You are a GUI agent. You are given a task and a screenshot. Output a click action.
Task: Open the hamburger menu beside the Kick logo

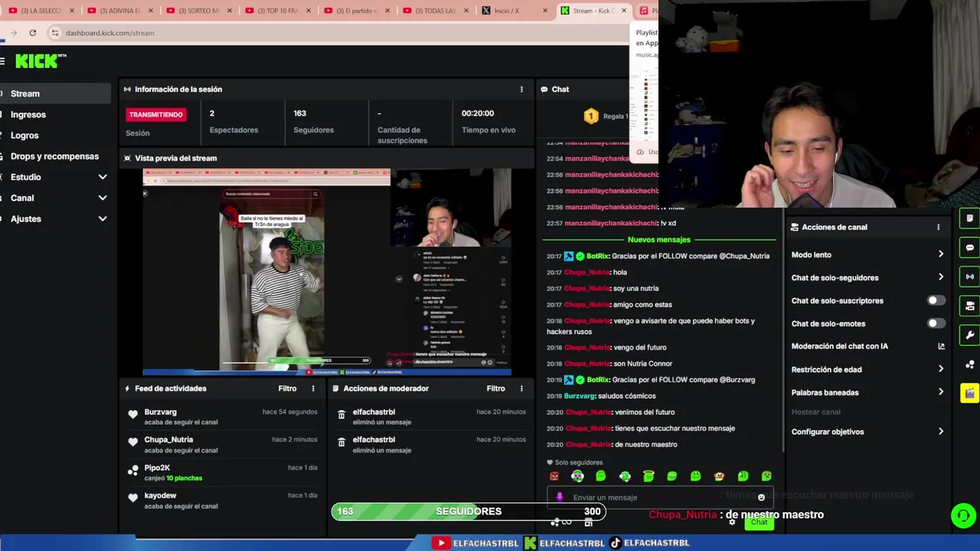pyautogui.click(x=2, y=61)
